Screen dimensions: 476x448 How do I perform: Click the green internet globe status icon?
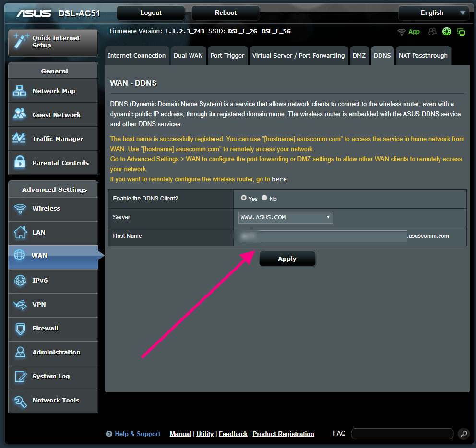(x=447, y=31)
